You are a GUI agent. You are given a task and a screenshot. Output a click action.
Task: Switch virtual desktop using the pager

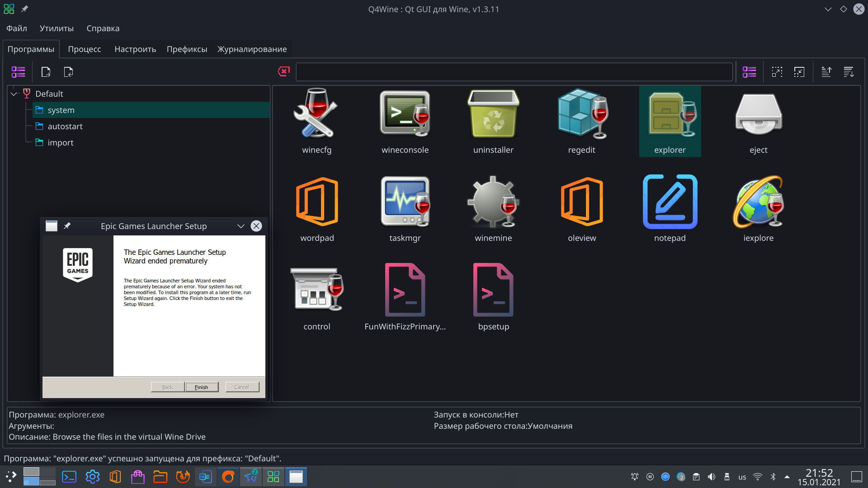coord(39,477)
